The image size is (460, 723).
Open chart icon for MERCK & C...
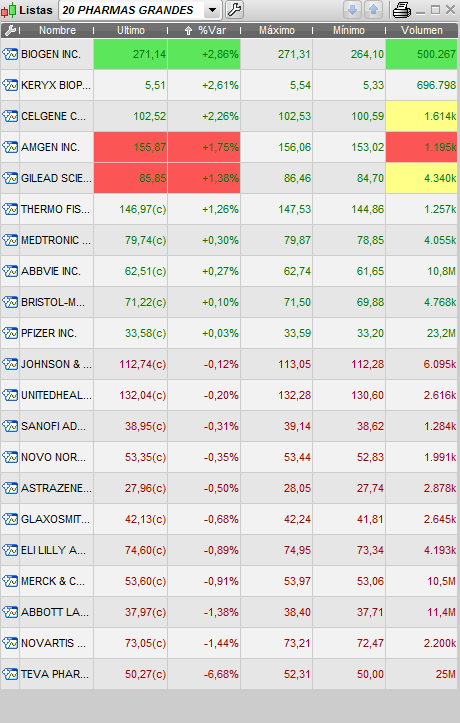pos(10,581)
